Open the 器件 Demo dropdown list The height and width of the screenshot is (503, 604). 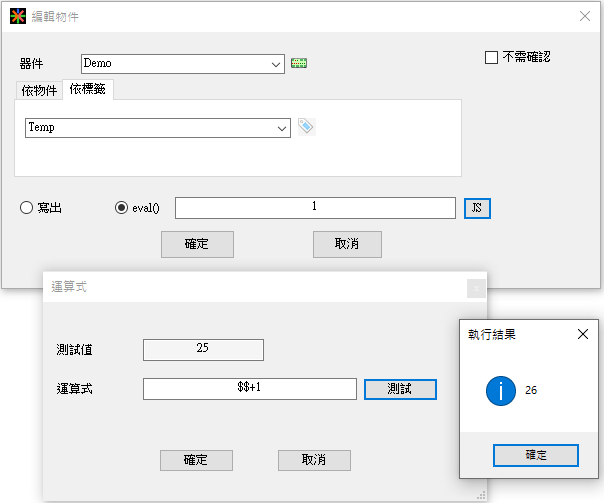[x=276, y=64]
